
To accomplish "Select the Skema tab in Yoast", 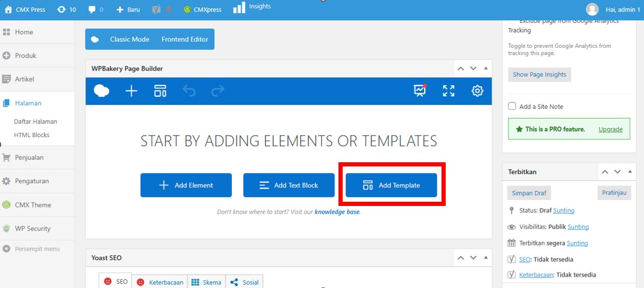I will tap(207, 282).
